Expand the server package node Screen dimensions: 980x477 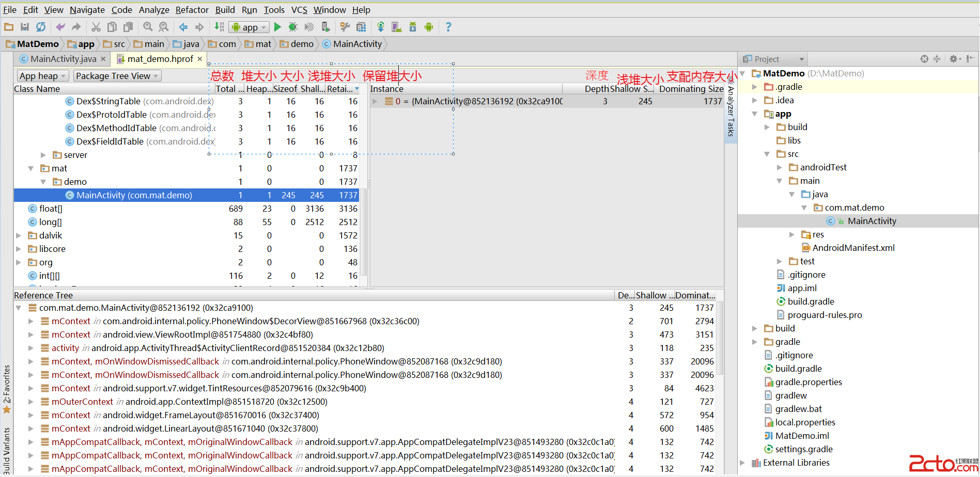pos(43,155)
